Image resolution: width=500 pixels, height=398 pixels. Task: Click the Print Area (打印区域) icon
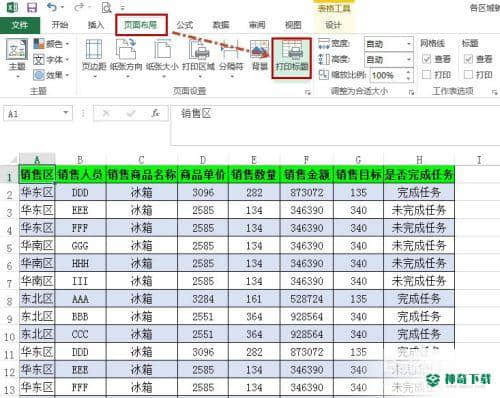coord(199,57)
